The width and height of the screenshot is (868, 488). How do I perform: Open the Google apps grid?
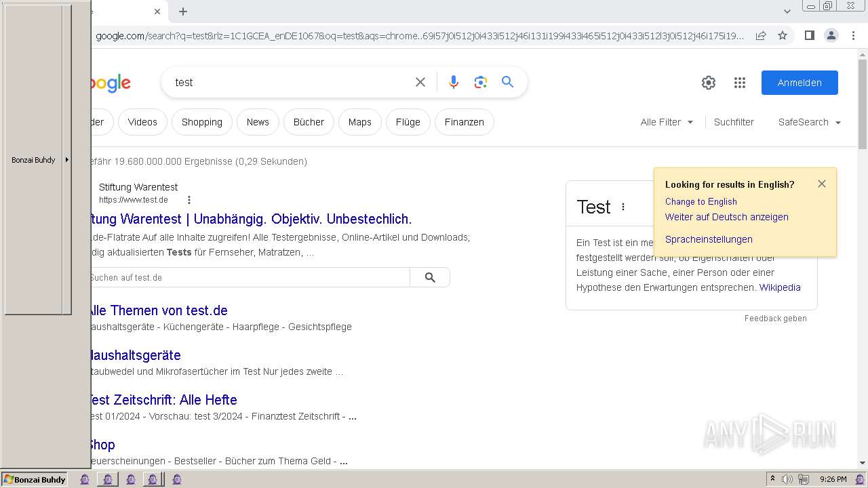tap(740, 83)
